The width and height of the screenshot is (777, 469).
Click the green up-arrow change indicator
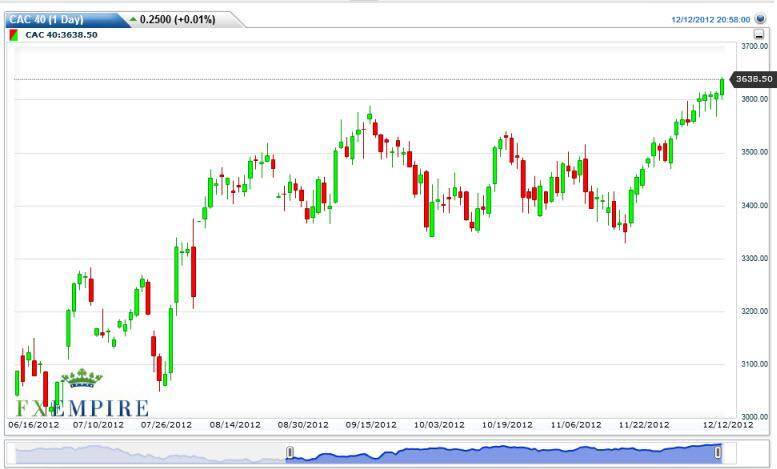pos(133,19)
